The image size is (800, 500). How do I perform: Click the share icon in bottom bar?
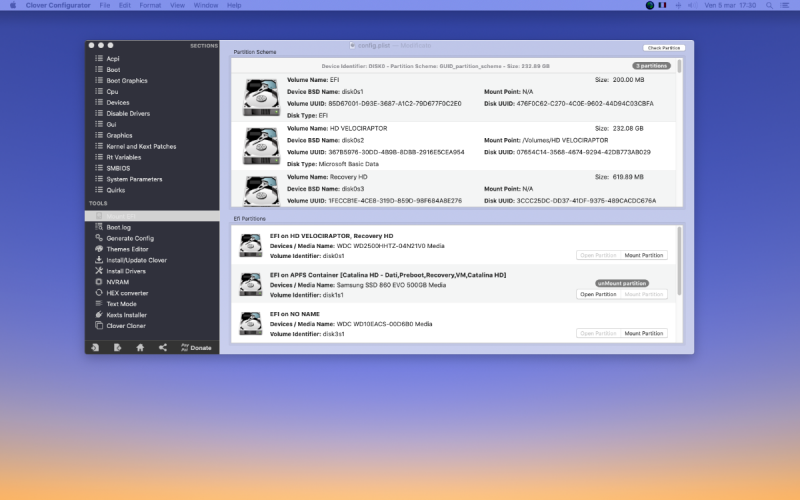click(163, 347)
